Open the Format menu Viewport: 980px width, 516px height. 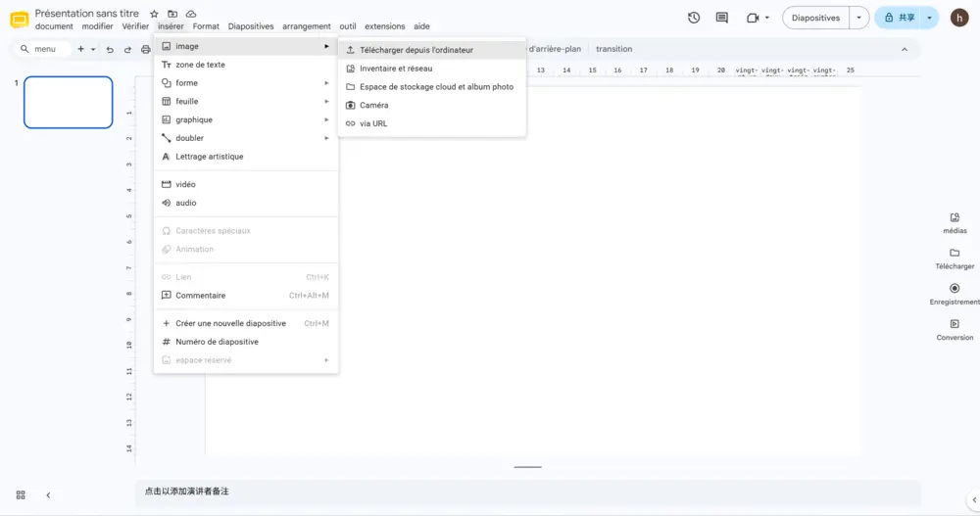(206, 26)
